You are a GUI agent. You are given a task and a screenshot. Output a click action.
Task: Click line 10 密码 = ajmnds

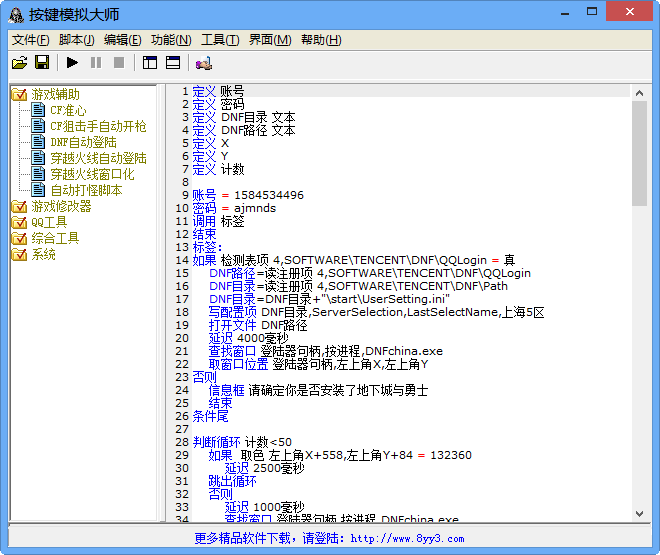click(234, 208)
